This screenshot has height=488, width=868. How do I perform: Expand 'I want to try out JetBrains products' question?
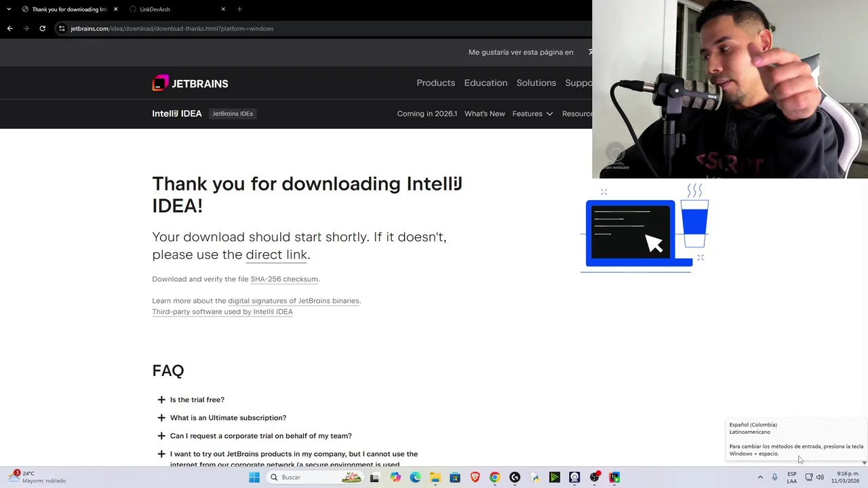(x=288, y=459)
